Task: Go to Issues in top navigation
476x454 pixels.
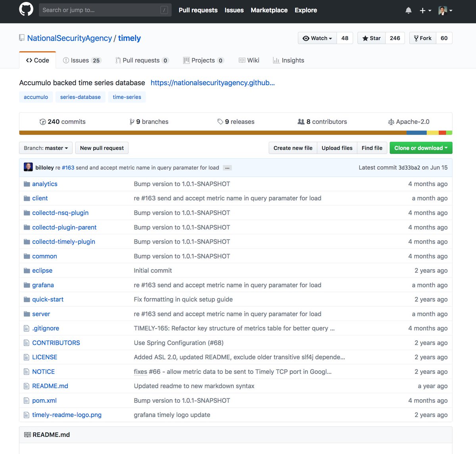Action: point(234,10)
